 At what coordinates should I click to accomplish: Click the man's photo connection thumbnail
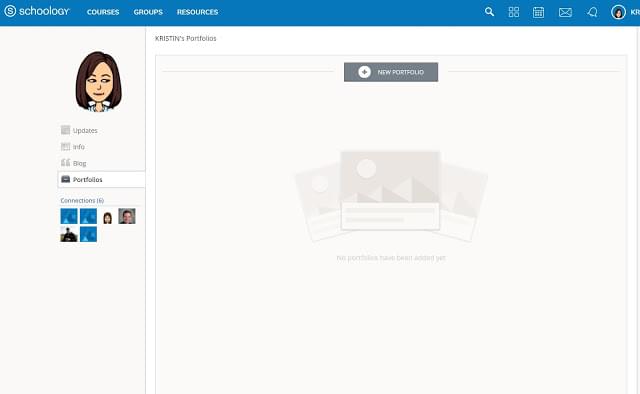pyautogui.click(x=127, y=216)
